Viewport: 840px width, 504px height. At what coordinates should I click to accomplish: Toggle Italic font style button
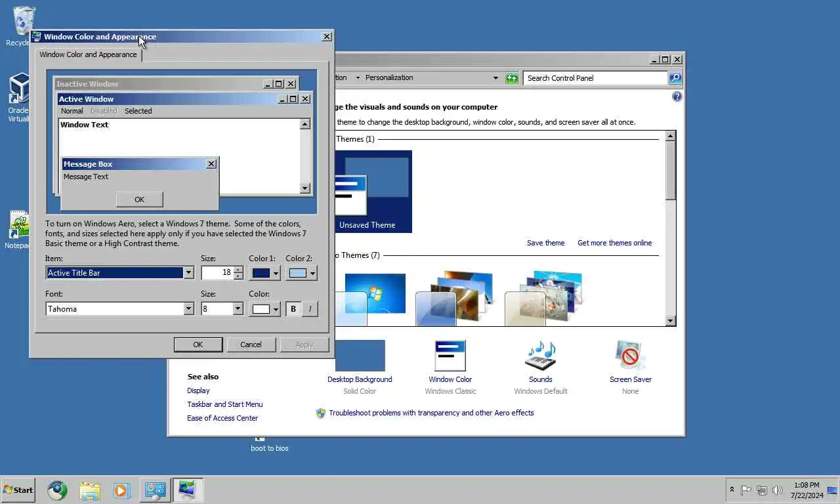click(x=310, y=308)
